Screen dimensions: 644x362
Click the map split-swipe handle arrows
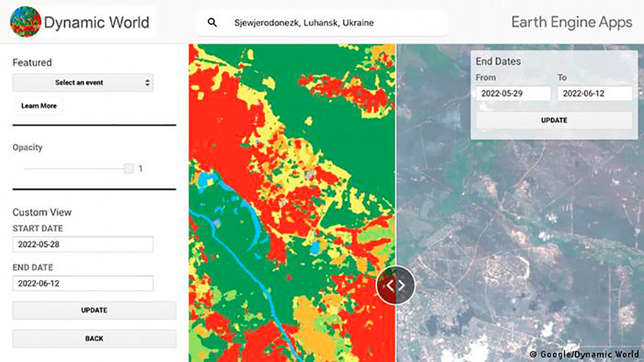pos(396,285)
